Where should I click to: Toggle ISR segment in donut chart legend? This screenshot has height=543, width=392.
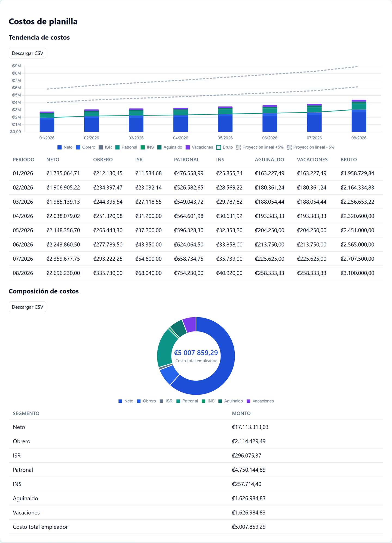[x=166, y=401]
